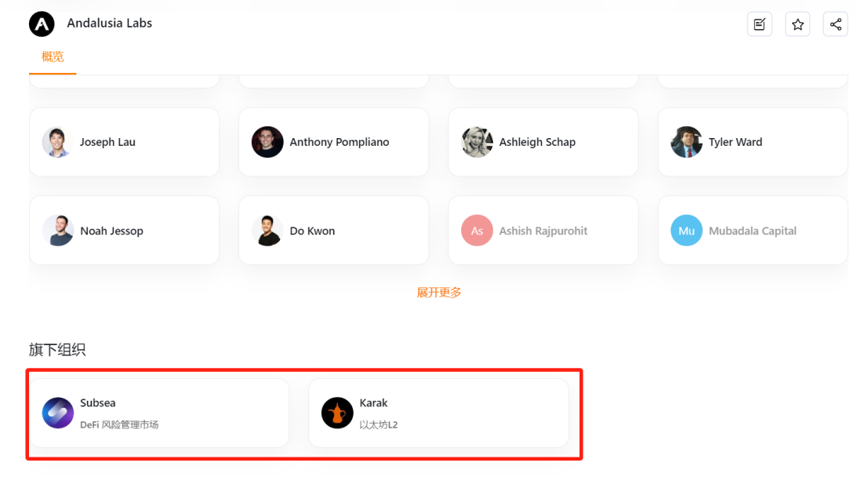The image size is (868, 495).
Task: Open Joseph Lau's avatar photo
Action: click(57, 142)
